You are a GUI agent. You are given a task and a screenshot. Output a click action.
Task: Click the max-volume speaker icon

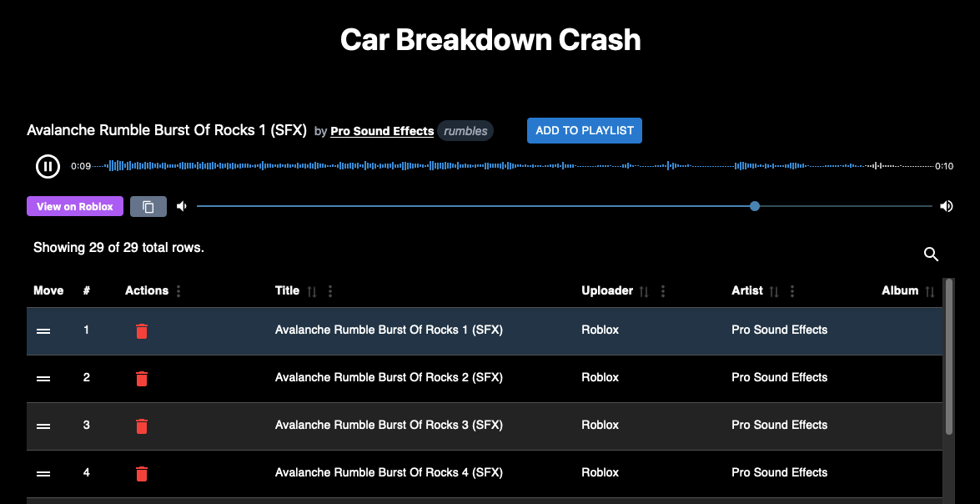pos(946,206)
